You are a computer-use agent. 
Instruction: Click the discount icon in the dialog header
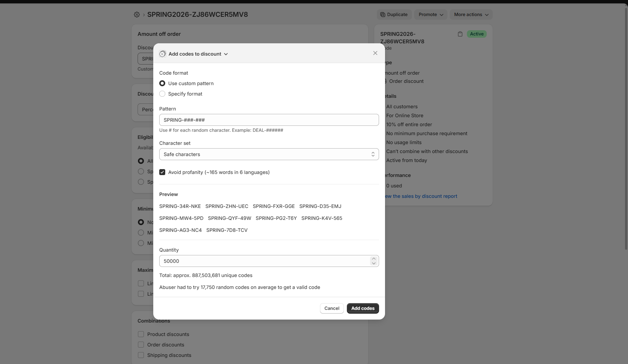pos(162,54)
